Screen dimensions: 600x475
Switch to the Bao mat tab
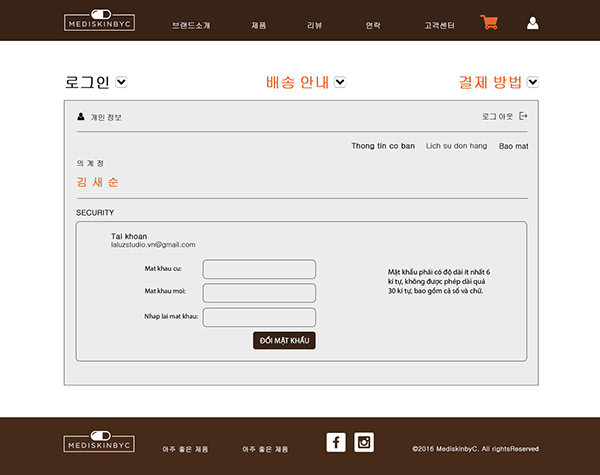[x=513, y=146]
